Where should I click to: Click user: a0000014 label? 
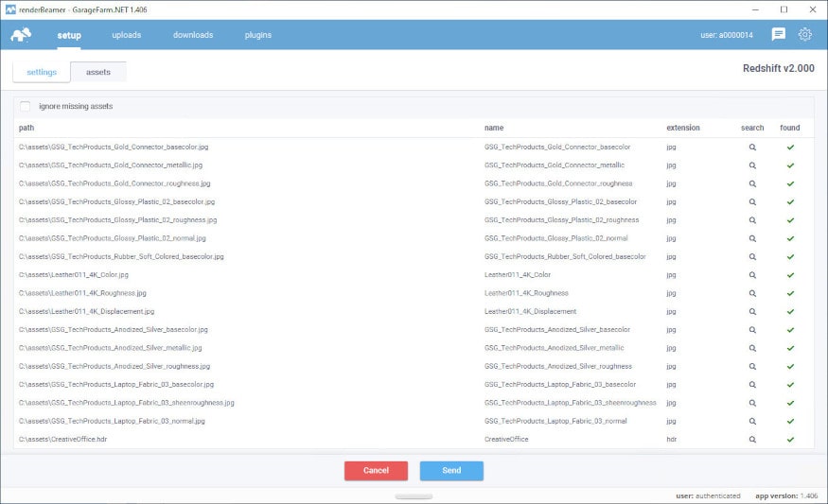pyautogui.click(x=727, y=35)
